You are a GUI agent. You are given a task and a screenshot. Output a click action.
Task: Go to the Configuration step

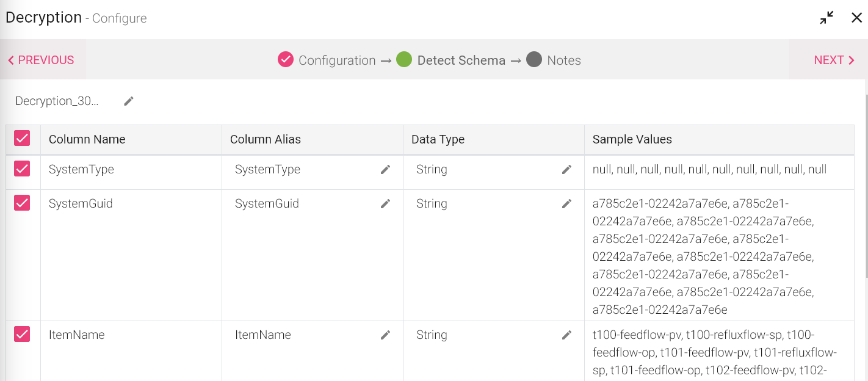coord(327,60)
